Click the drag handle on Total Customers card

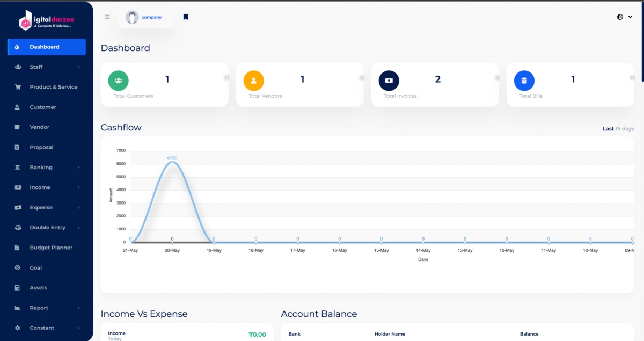226,78
